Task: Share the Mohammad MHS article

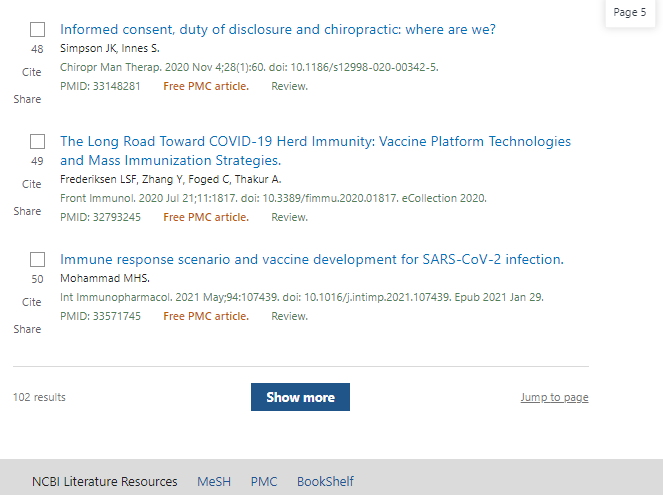Action: [27, 329]
